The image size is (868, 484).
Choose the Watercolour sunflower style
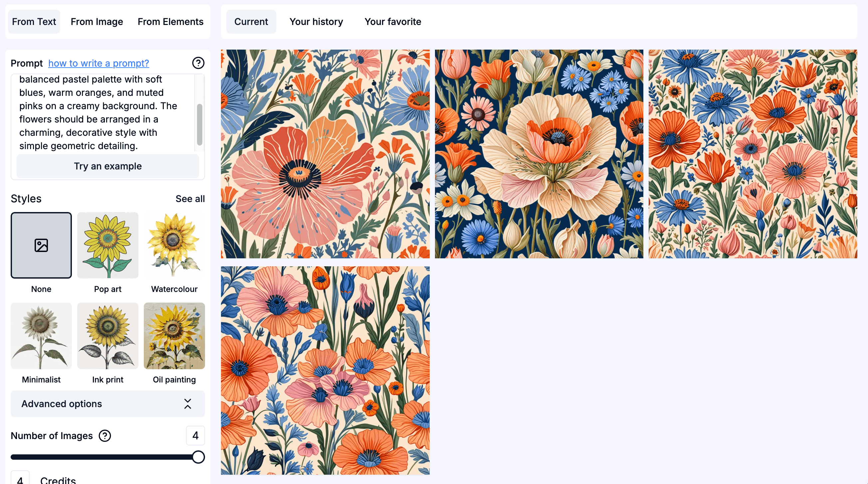(x=174, y=245)
